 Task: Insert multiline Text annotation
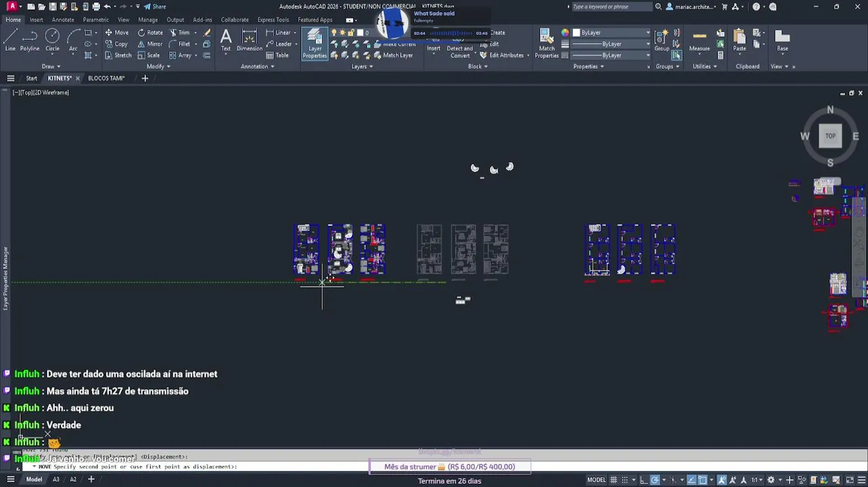tap(226, 41)
